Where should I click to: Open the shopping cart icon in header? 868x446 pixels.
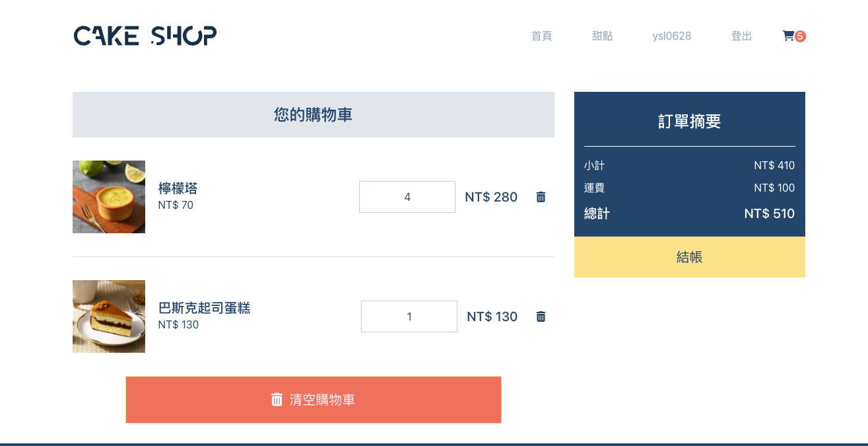point(788,36)
